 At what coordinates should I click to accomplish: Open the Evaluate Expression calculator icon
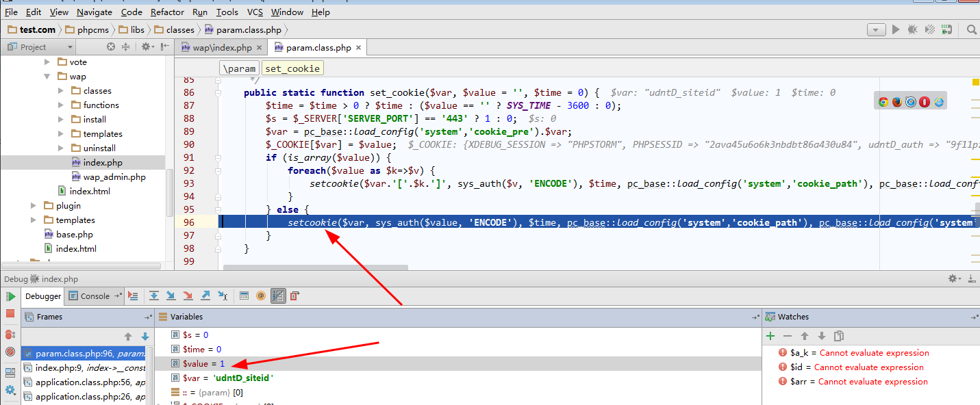click(244, 296)
